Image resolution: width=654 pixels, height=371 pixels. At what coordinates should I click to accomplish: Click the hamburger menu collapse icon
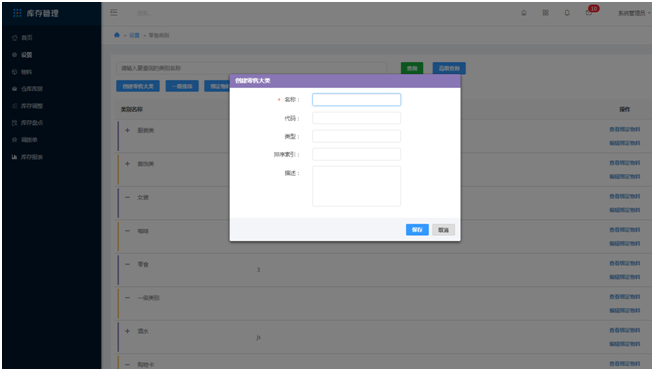coord(113,13)
